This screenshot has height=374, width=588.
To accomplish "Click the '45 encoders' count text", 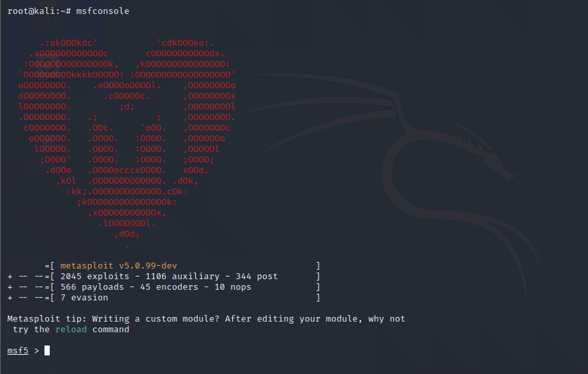I will 169,287.
